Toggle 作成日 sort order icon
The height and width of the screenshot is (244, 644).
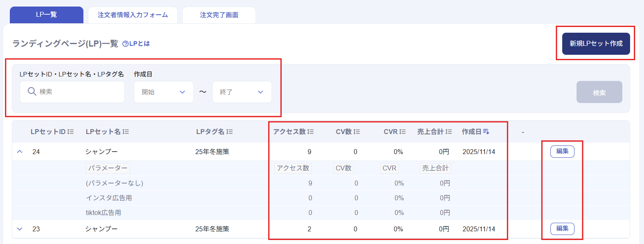click(x=486, y=132)
